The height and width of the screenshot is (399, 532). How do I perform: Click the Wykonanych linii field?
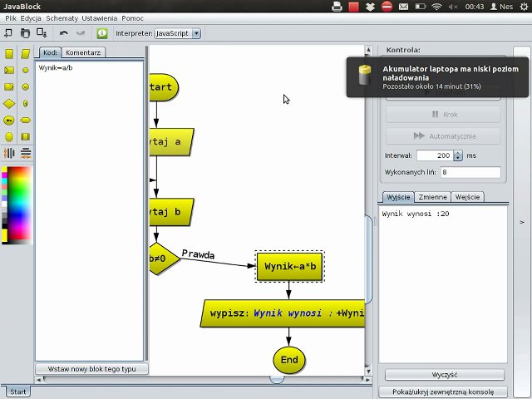pos(470,172)
